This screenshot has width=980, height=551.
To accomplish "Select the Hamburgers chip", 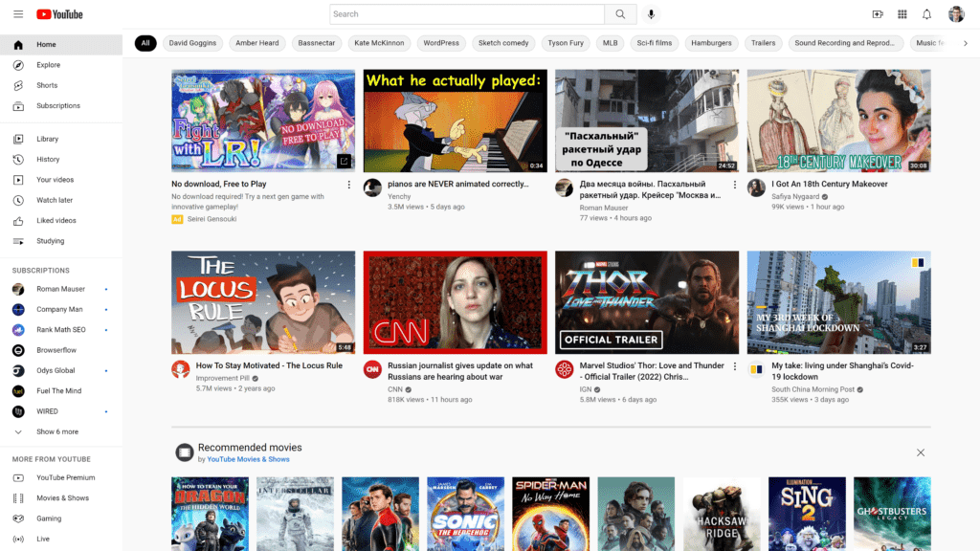I will click(x=711, y=43).
